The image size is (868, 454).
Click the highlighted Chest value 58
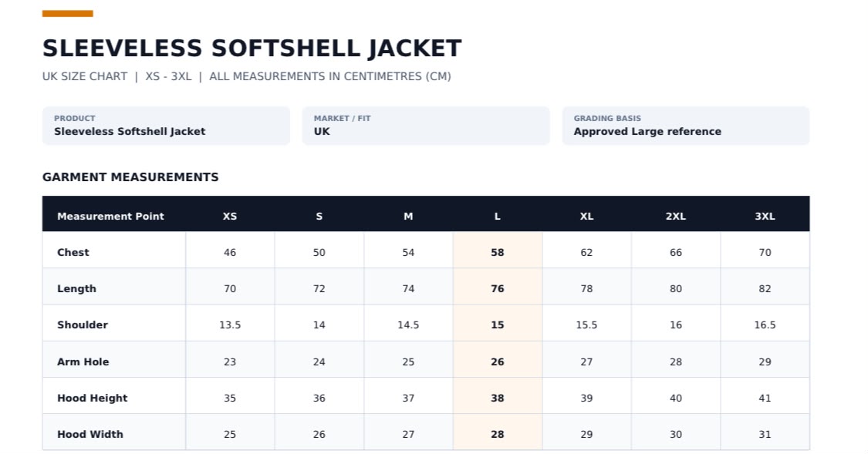pos(497,252)
